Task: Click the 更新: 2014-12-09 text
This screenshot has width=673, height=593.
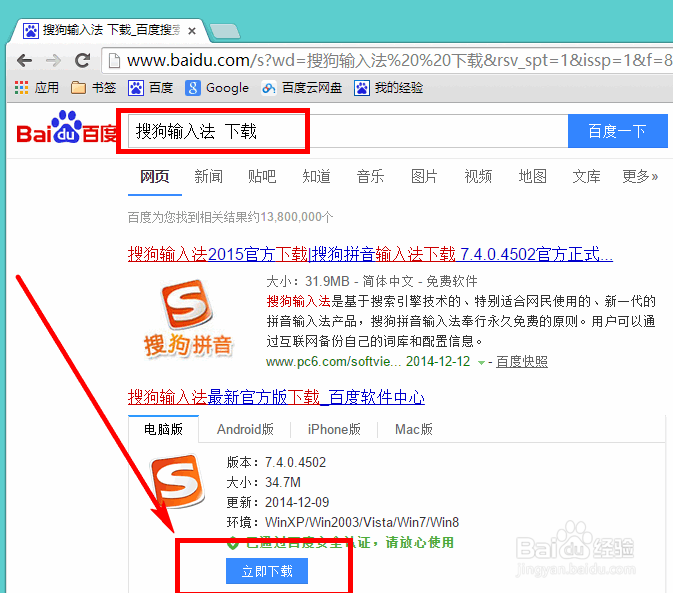Action: (x=278, y=502)
